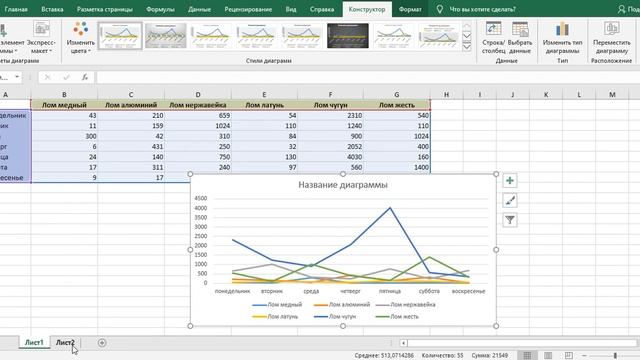This screenshot has width=640, height=360.
Task: Click the horizontal scrollbar left arrow
Action: pos(403,343)
